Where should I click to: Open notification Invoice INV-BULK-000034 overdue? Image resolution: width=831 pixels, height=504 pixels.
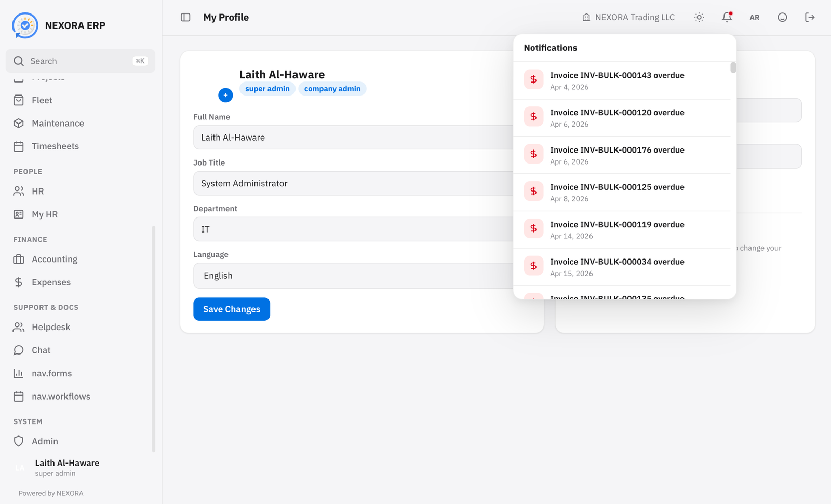point(622,267)
